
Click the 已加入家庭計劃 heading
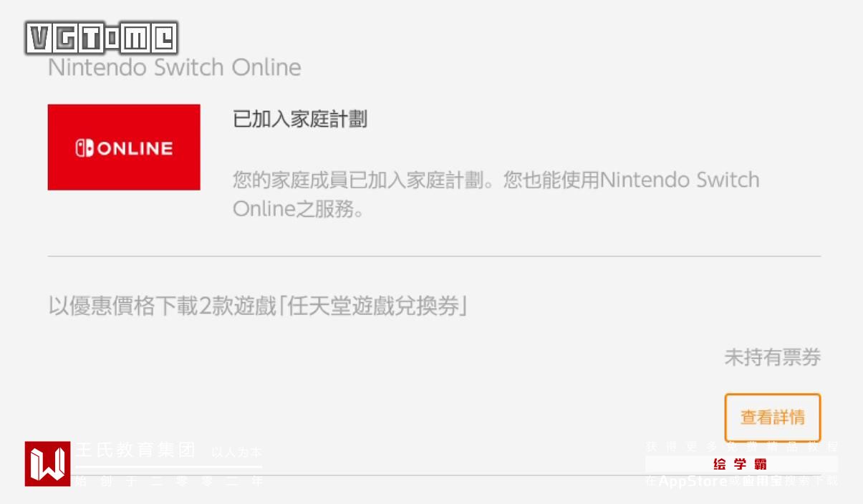tap(300, 119)
